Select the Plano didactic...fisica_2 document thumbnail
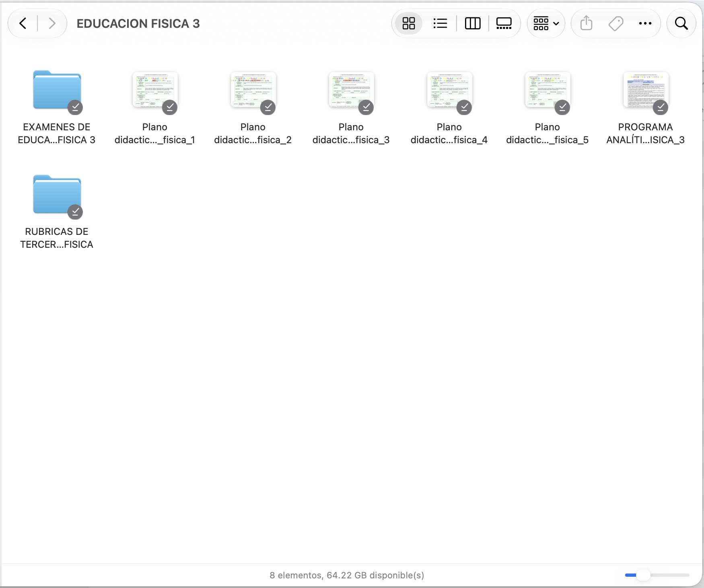This screenshot has height=588, width=704. click(253, 90)
